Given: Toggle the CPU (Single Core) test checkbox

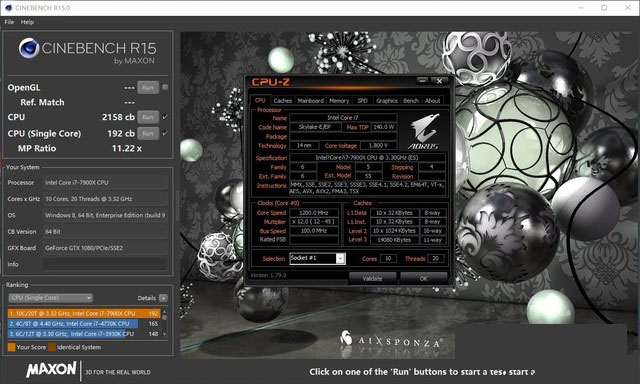Looking at the screenshot, I should pos(165,133).
